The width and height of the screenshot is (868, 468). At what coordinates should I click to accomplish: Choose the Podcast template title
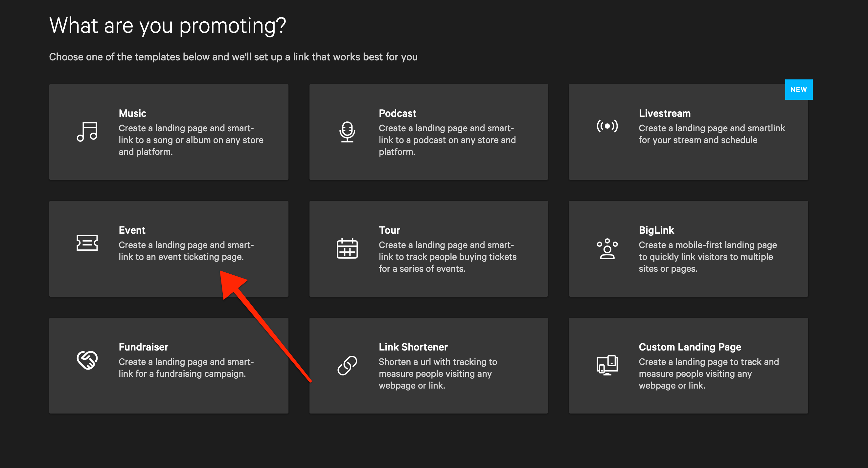(397, 113)
